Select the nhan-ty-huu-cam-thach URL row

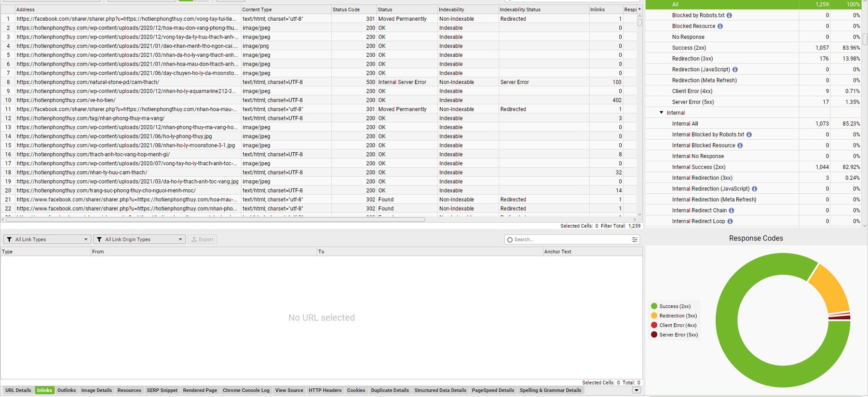click(x=318, y=172)
